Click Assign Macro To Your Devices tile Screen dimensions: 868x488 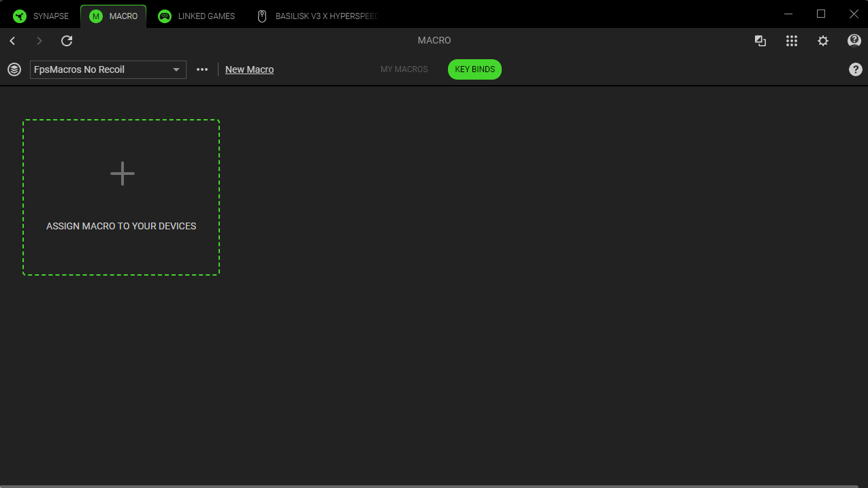pyautogui.click(x=121, y=197)
